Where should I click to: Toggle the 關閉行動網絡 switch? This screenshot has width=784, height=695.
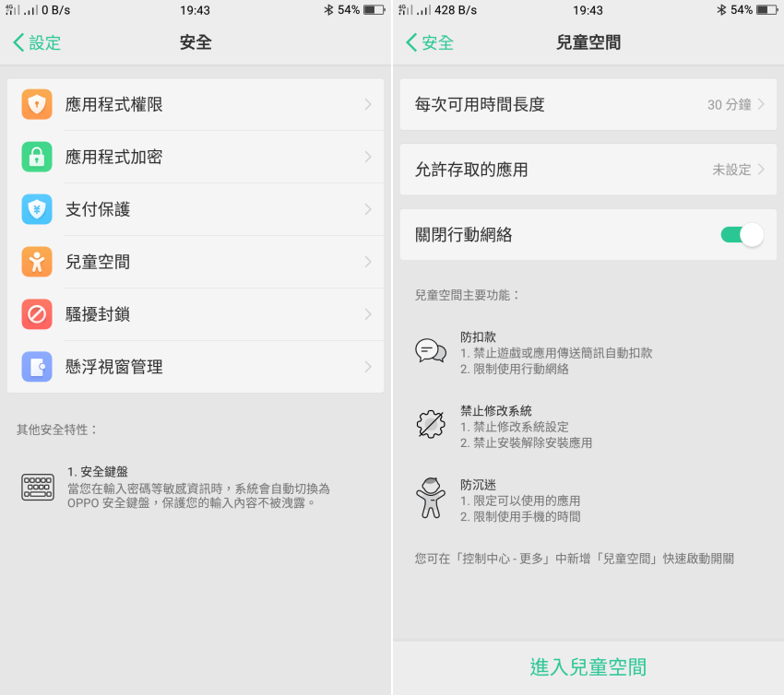(x=742, y=234)
